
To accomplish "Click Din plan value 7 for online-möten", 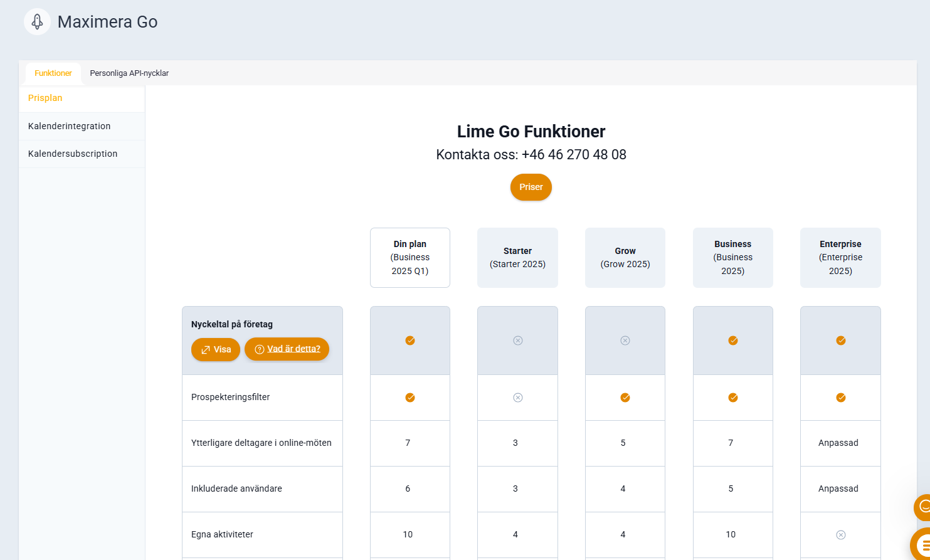I will (x=408, y=443).
